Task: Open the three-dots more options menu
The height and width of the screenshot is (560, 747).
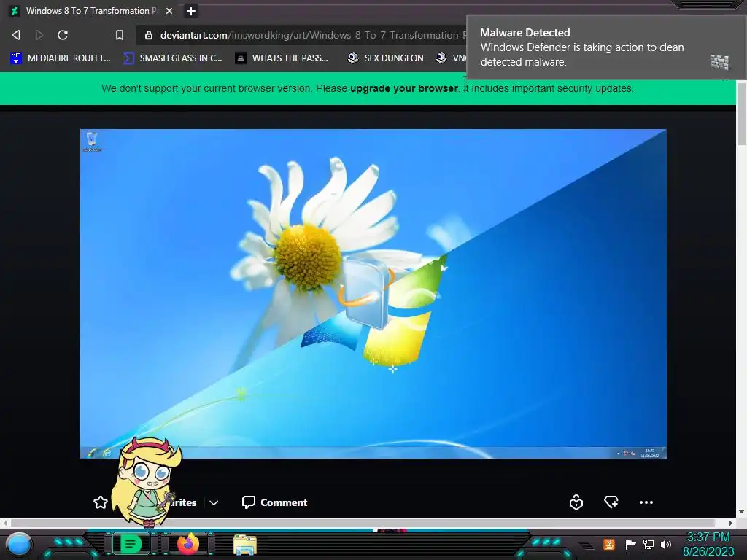Action: tap(646, 502)
